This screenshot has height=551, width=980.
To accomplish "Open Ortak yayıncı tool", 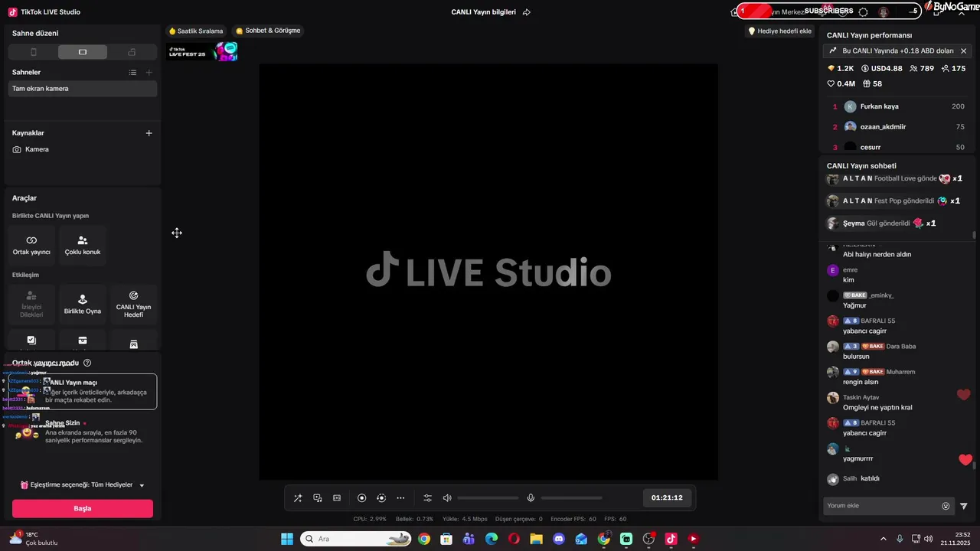I will pos(31,246).
